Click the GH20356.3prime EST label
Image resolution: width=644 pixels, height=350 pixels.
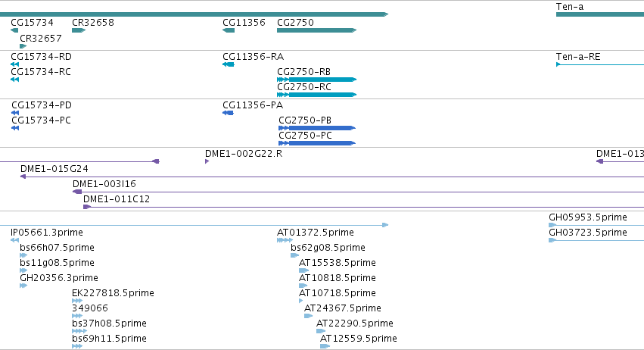click(x=59, y=278)
